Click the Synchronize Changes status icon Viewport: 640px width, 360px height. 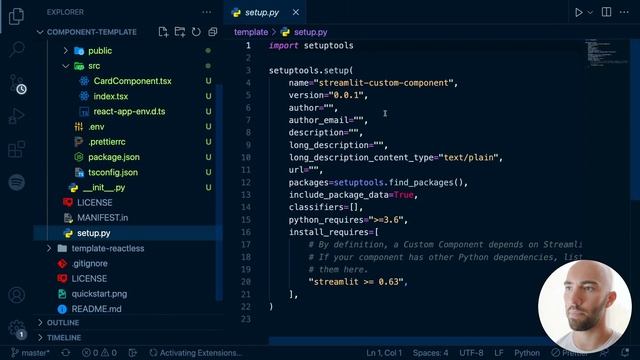[x=65, y=353]
